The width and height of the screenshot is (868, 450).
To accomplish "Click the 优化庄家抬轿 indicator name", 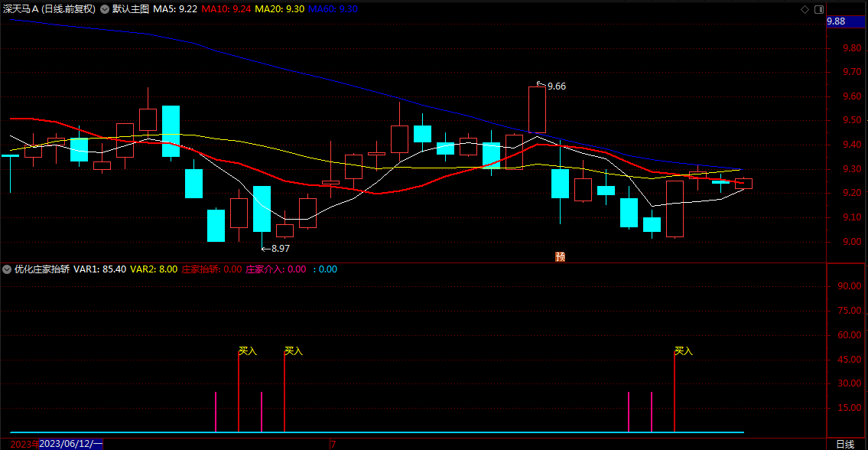I will (x=42, y=269).
